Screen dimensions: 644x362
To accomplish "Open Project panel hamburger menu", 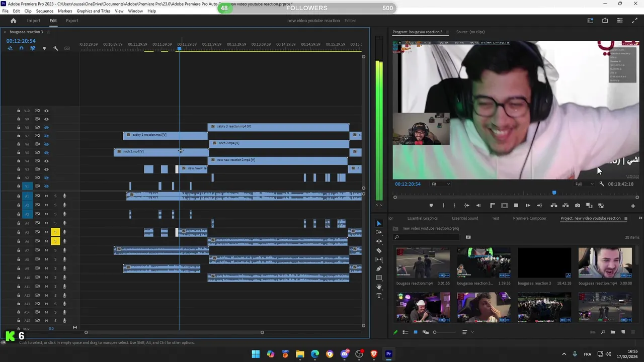I will coord(626,218).
